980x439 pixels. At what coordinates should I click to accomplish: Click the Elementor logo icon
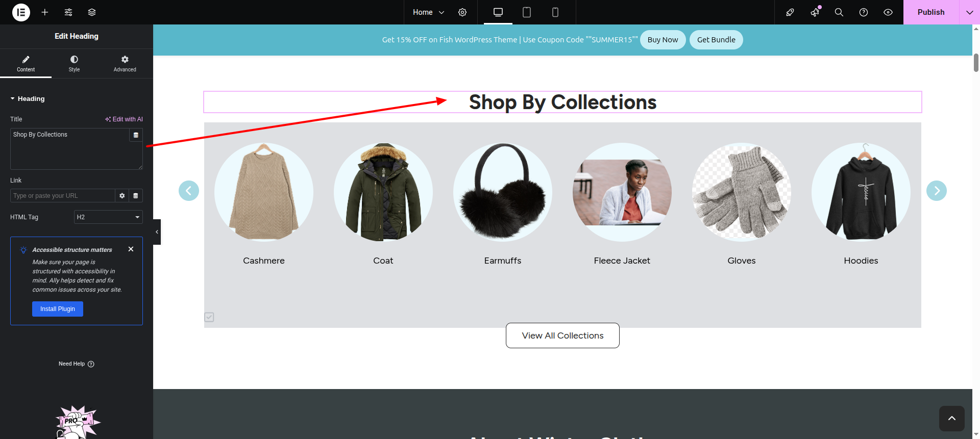[21, 12]
